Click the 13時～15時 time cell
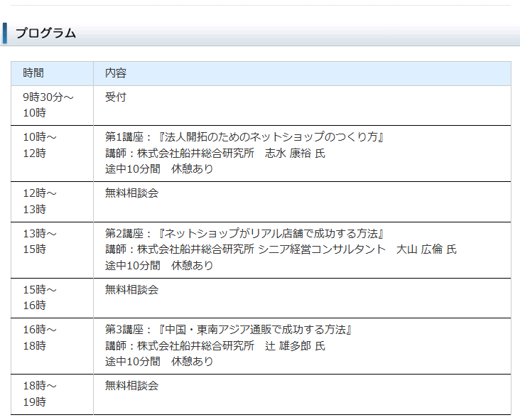Image resolution: width=520 pixels, height=420 pixels. coord(52,250)
